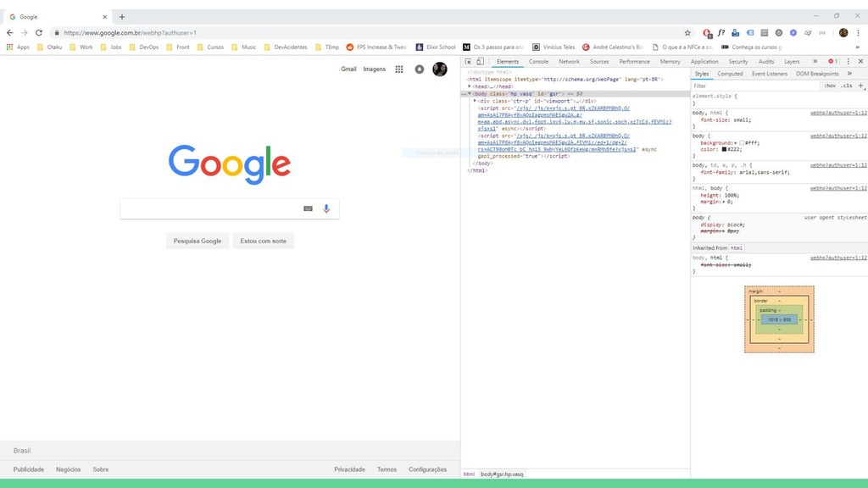Click the f? extension icon
The height and width of the screenshot is (488, 868).
click(721, 33)
